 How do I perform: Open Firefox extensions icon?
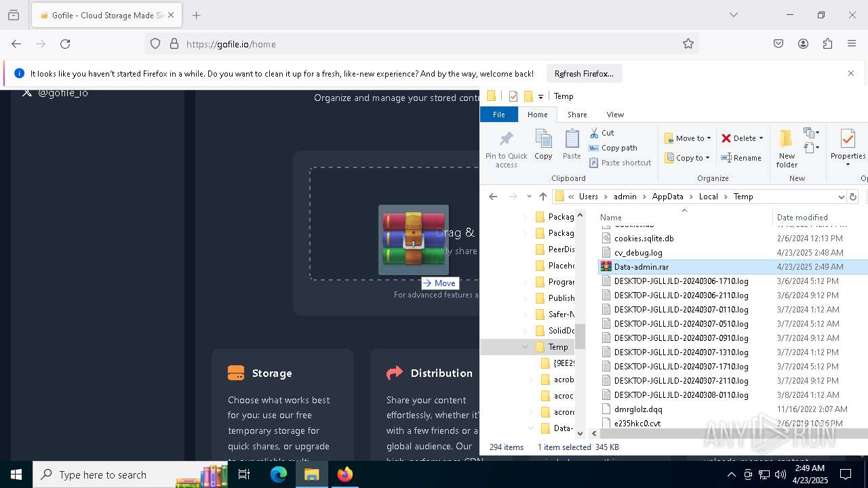827,44
